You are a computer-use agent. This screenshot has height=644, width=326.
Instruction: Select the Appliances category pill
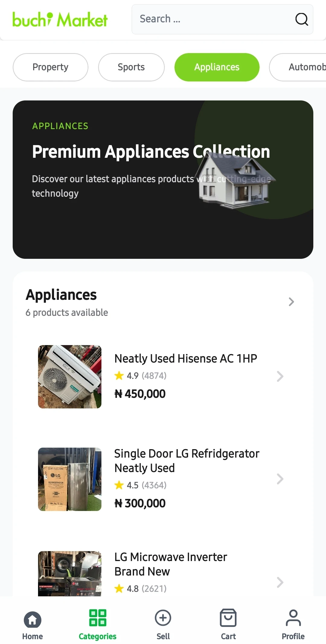(x=217, y=67)
